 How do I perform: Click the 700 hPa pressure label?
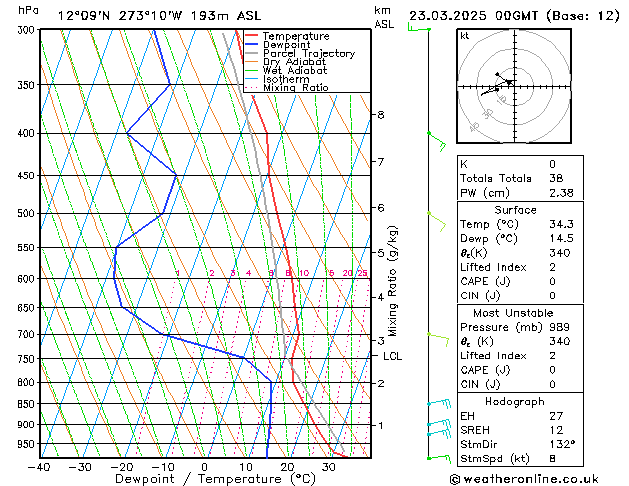[28, 334]
